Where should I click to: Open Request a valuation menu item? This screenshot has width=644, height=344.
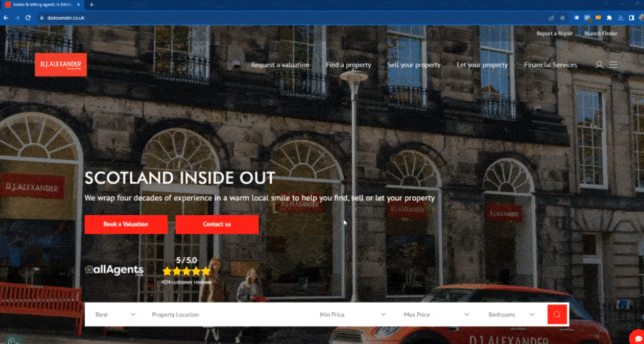[280, 65]
